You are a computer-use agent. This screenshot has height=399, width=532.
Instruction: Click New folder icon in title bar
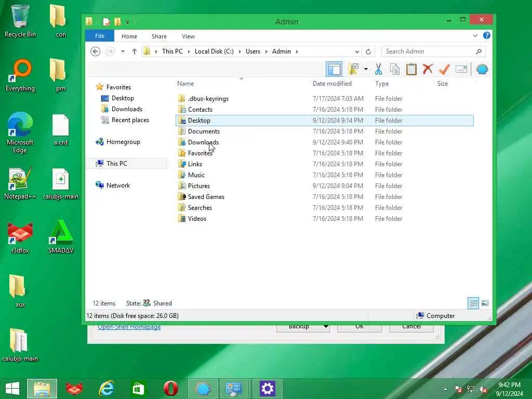click(x=117, y=22)
